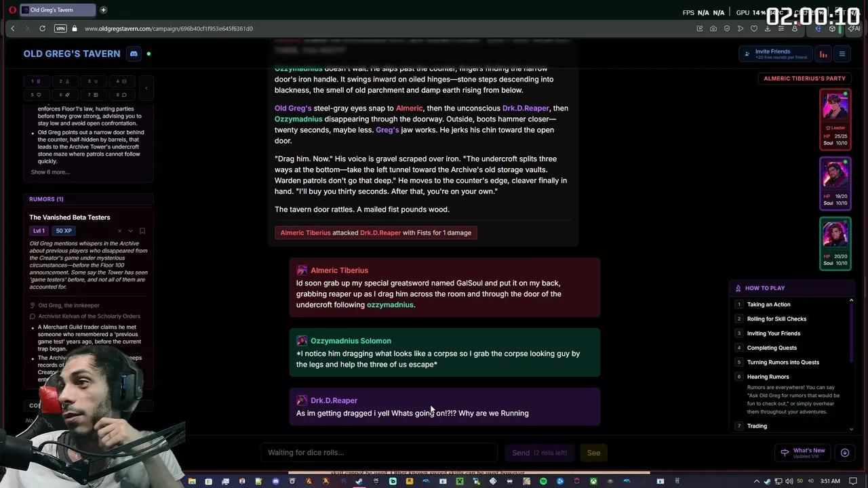Expand the RUMORS (1) section header

coord(89,199)
